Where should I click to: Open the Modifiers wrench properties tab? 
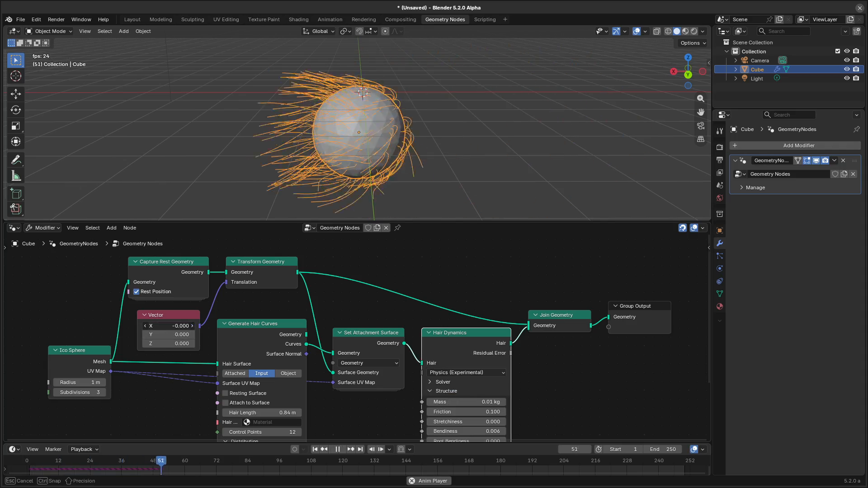720,243
